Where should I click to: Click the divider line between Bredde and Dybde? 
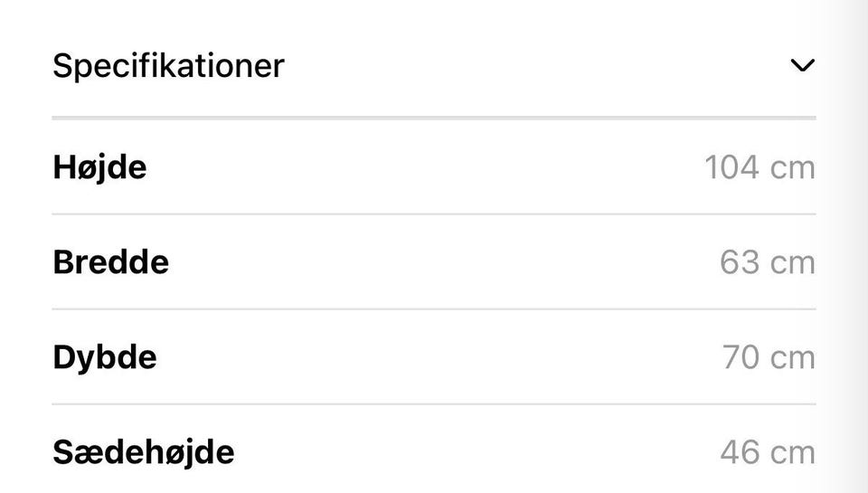point(434,309)
